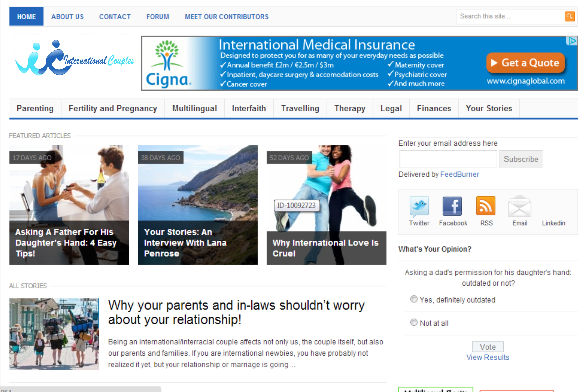Click the International Couples logo
Viewport: 587px width, 392px height.
[x=75, y=58]
